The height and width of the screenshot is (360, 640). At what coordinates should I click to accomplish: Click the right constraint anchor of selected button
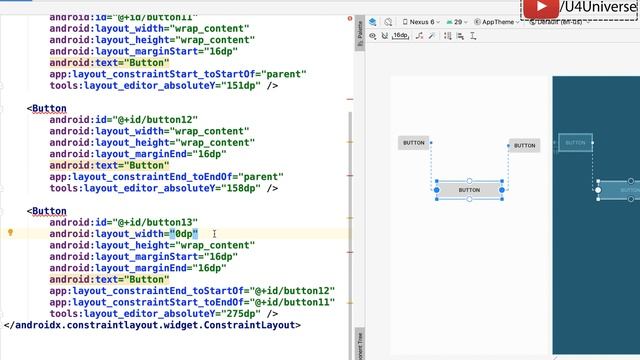coord(502,190)
